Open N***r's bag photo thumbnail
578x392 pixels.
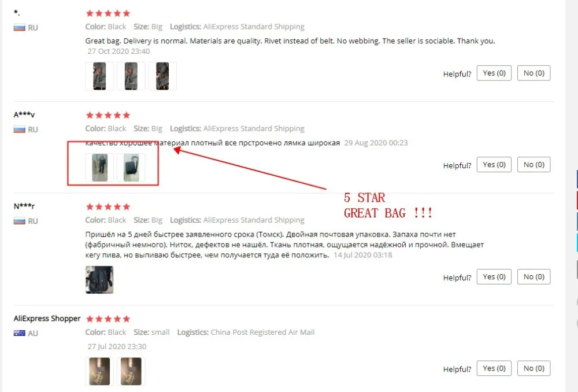[x=99, y=280]
